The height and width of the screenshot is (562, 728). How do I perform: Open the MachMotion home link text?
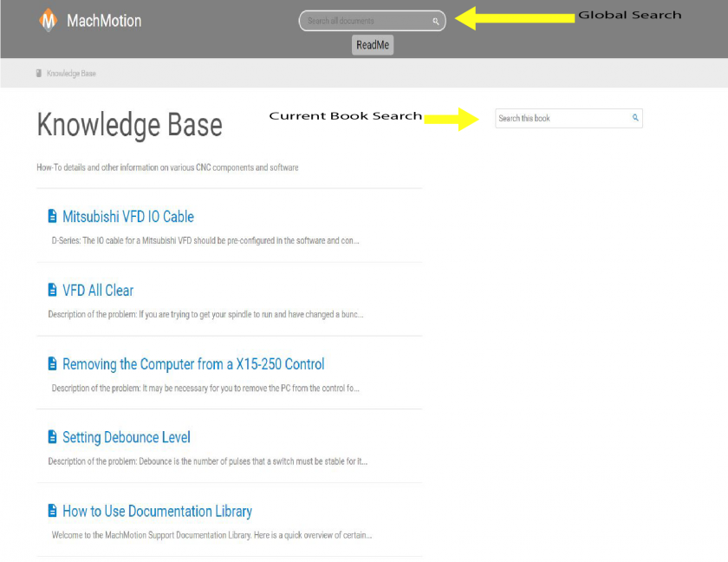[x=104, y=21]
